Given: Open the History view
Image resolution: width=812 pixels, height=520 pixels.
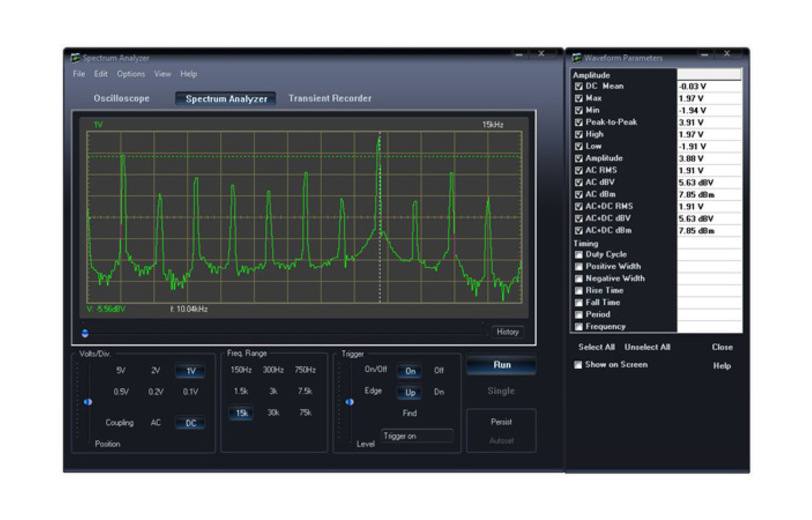Looking at the screenshot, I should 508,332.
